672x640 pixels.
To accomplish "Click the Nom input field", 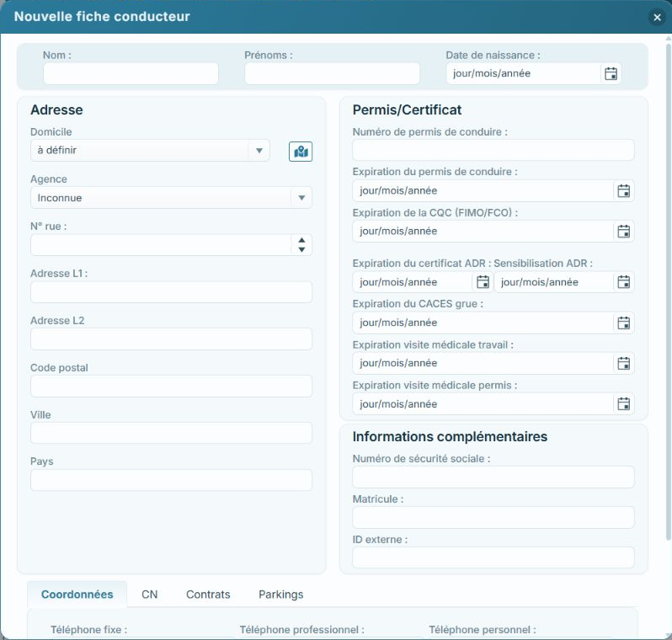I will pyautogui.click(x=131, y=74).
